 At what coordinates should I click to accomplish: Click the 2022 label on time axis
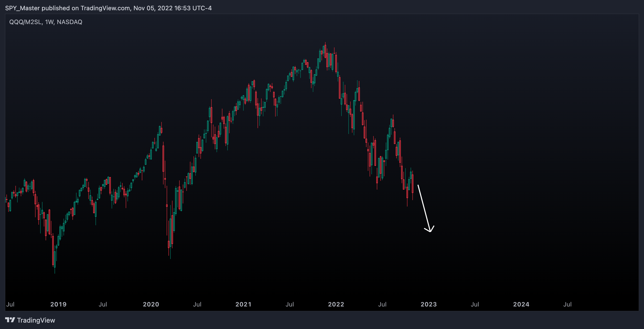(336, 304)
